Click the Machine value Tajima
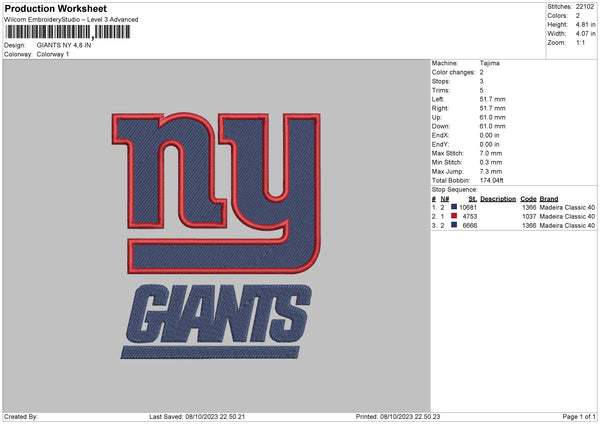 click(489, 63)
